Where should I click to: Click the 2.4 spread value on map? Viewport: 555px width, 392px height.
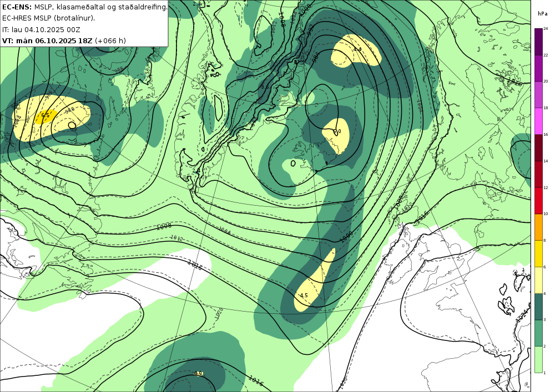tap(196, 170)
